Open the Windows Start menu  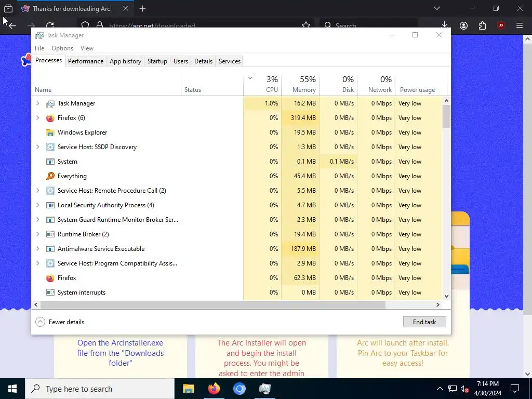click(x=12, y=389)
